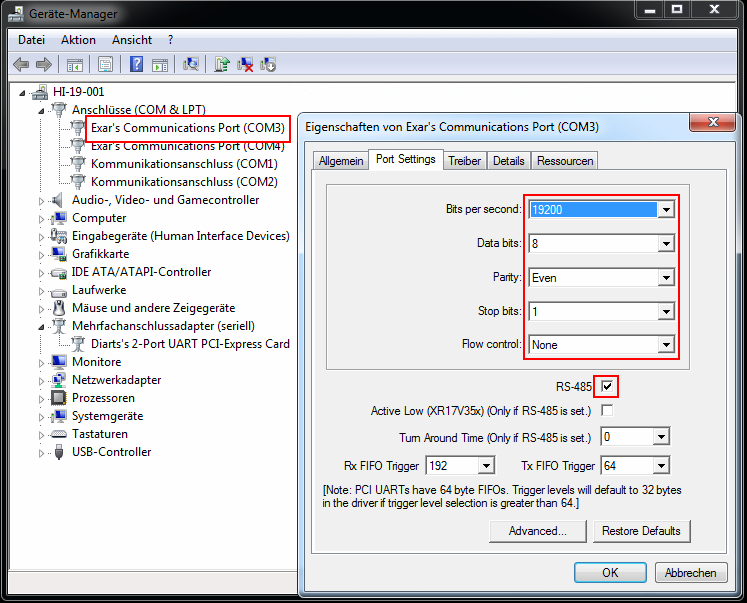Open the Rx FIFO Trigger dropdown
Screen dimensions: 747x603
coord(486,465)
